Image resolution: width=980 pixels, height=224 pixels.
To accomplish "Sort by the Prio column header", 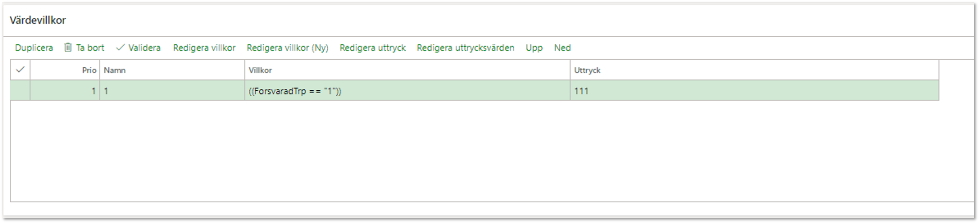I will point(65,70).
